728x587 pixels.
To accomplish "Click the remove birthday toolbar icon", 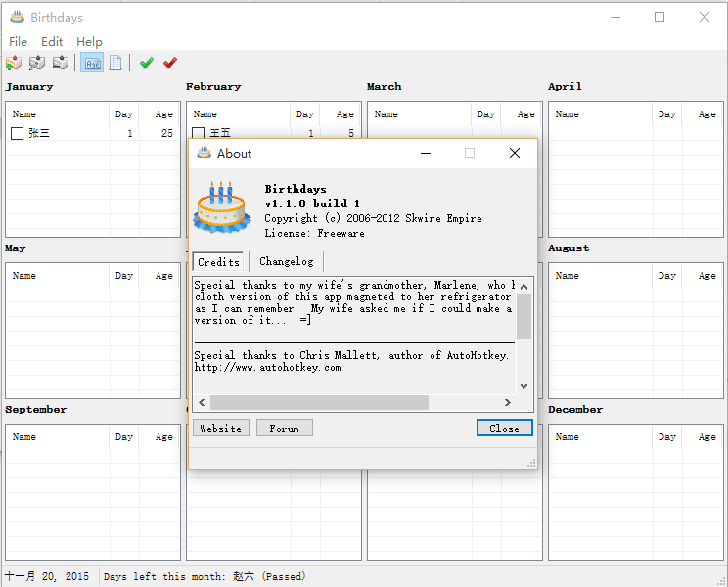I will click(x=61, y=64).
